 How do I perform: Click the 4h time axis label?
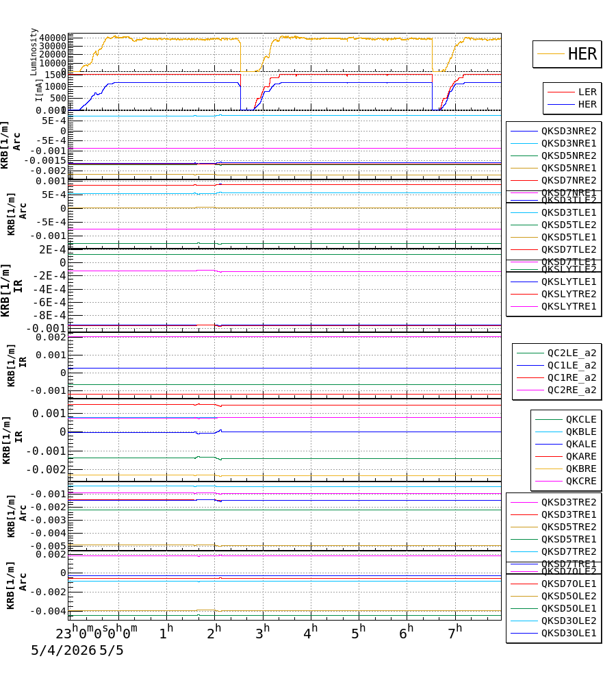[311, 632]
